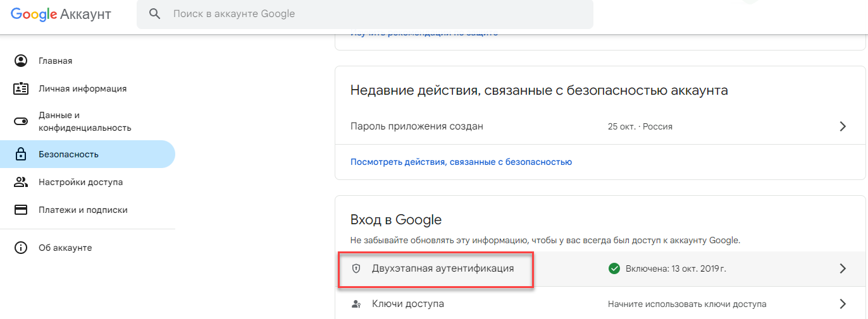
Task: Click the Об аккаунте info icon
Action: point(21,248)
